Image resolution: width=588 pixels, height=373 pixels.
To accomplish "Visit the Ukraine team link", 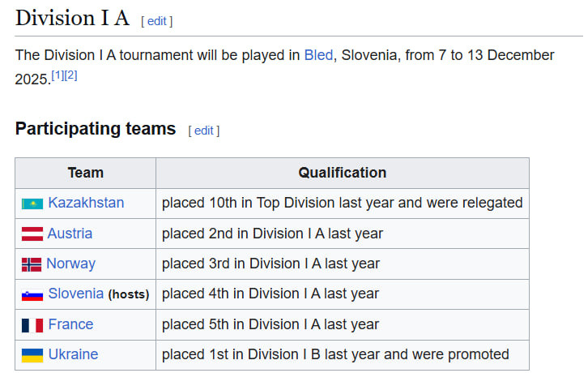I will coord(73,354).
